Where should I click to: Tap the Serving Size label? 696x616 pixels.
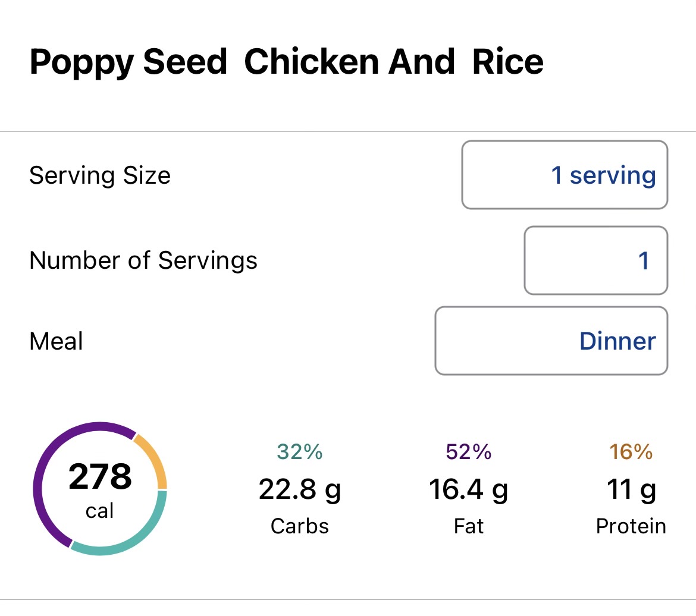(x=100, y=175)
